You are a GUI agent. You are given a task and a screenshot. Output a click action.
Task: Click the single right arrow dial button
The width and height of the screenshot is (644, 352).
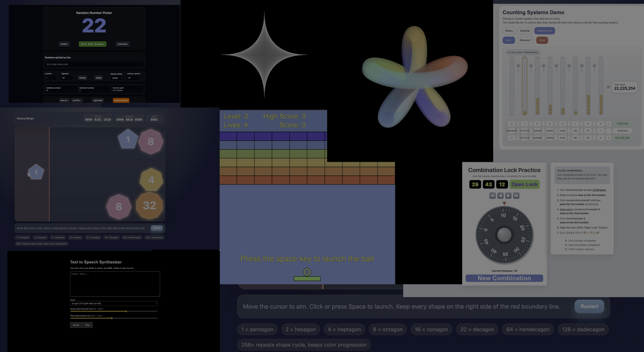[508, 196]
